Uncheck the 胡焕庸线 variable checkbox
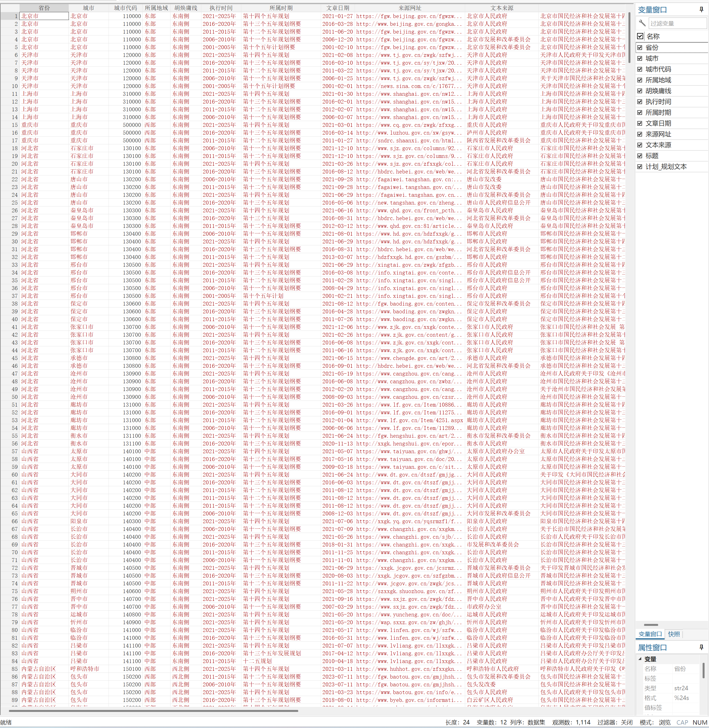The image size is (709, 728). click(640, 91)
